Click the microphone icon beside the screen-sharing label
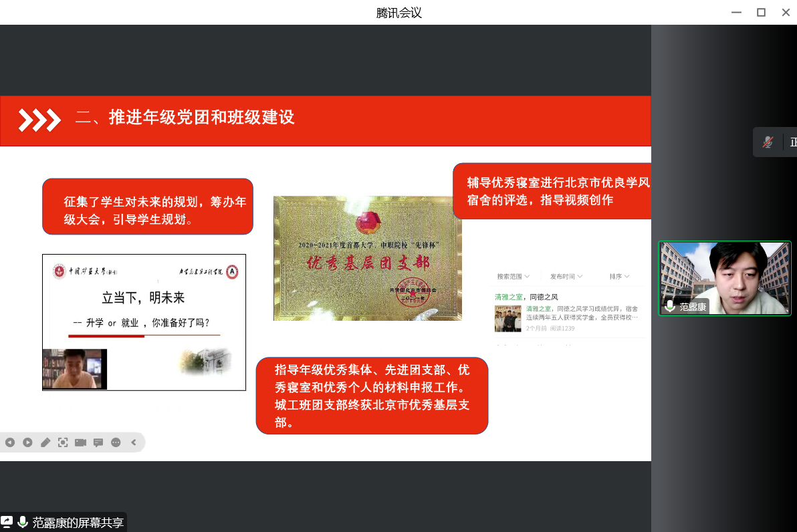The width and height of the screenshot is (797, 532). [23, 522]
